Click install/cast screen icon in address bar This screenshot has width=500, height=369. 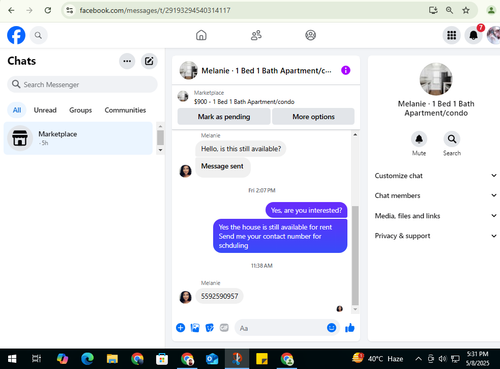pos(433,10)
